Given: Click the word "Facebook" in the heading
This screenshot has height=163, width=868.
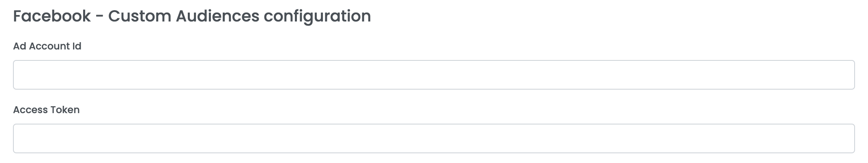Looking at the screenshot, I should coord(52,16).
